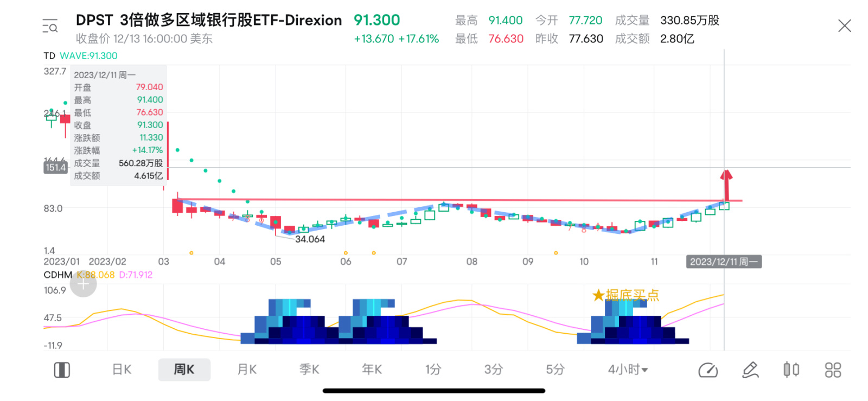Open the four-squares grid menu

[833, 370]
